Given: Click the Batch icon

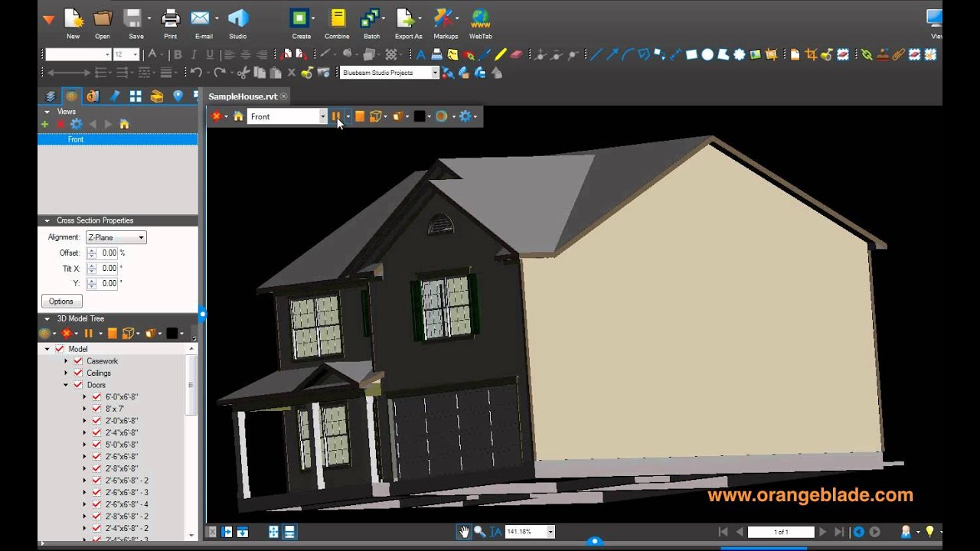Looking at the screenshot, I should click(x=371, y=18).
